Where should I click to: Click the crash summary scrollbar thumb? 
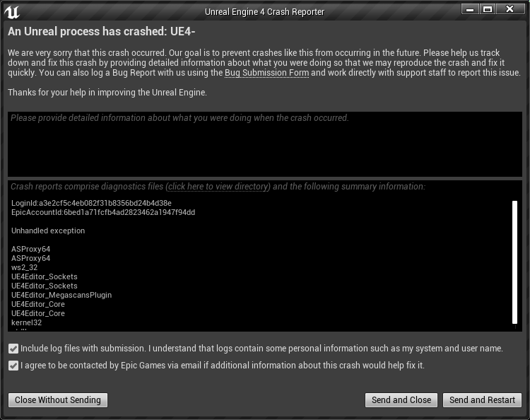(514, 262)
